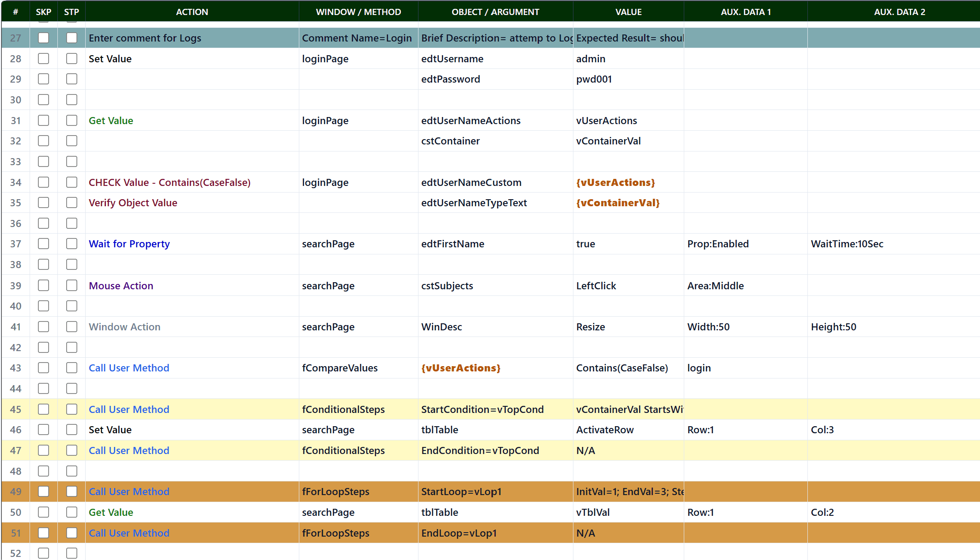The height and width of the screenshot is (560, 980).
Task: Click 'Wait for Property' action
Action: [192, 244]
